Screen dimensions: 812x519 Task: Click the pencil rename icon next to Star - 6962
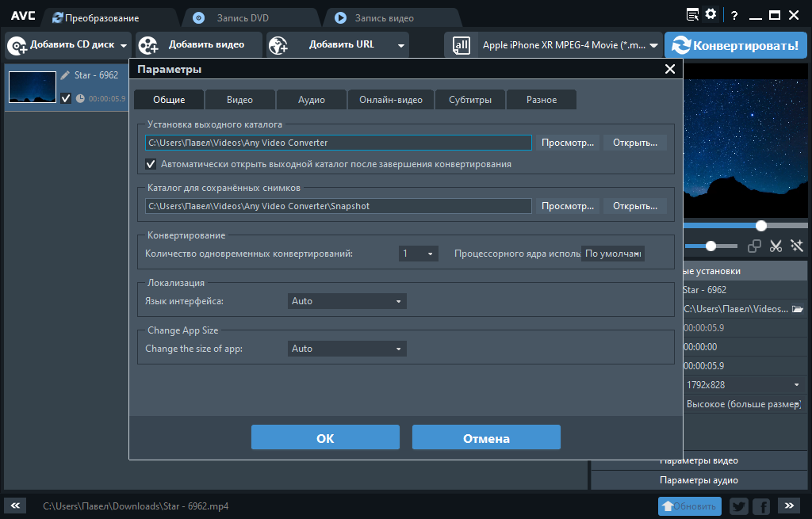(65, 75)
